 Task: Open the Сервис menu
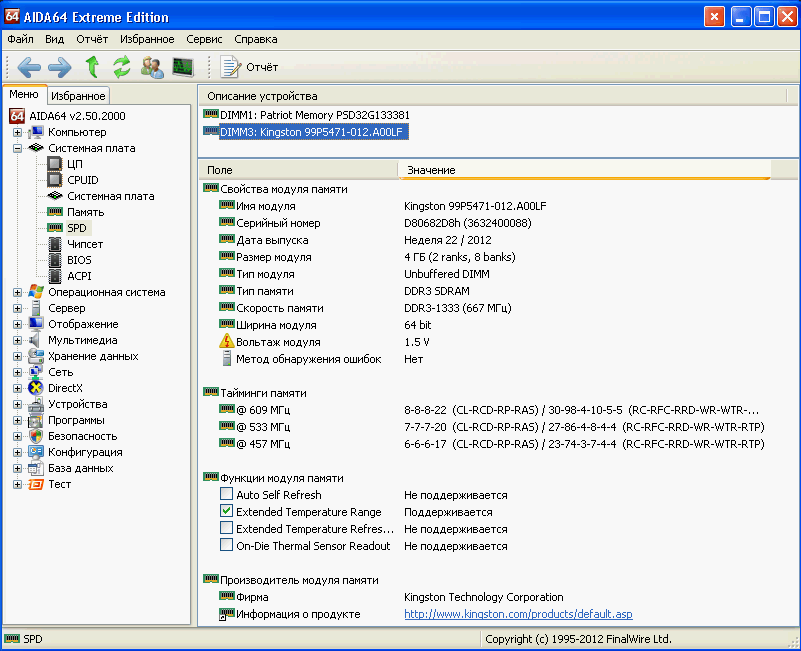[x=204, y=39]
